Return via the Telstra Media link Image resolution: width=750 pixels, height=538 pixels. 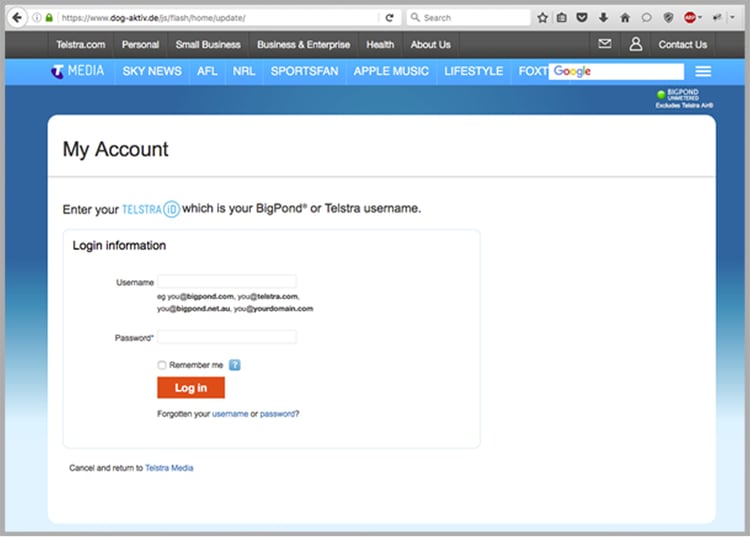tap(169, 468)
